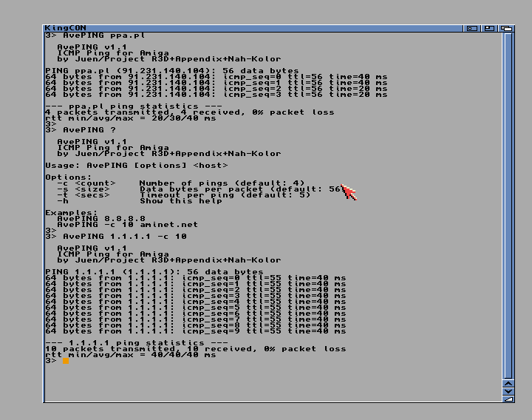The height and width of the screenshot is (420, 532).
Task: Click the KingCON window zoom gadget
Action: [489, 29]
